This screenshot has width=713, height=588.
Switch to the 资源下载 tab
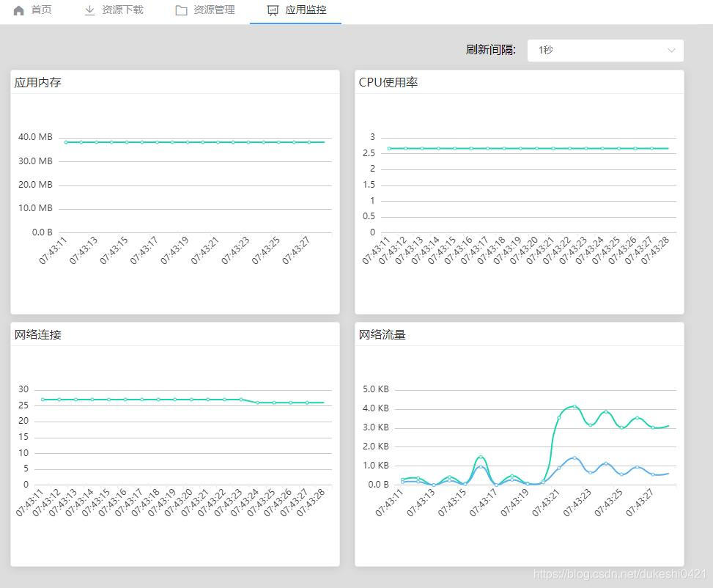(114, 10)
